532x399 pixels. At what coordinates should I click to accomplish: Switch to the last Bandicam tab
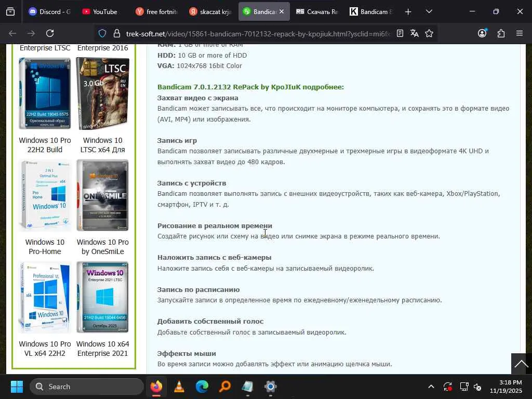click(x=371, y=11)
